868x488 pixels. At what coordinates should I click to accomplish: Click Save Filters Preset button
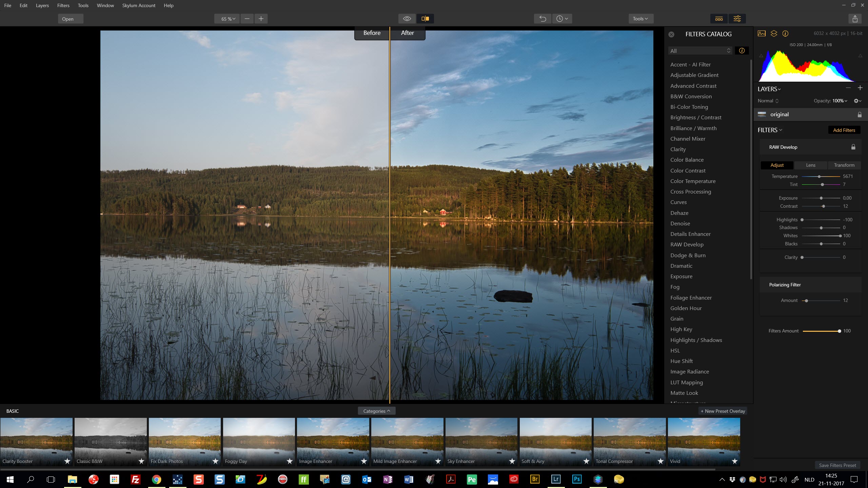coord(837,465)
